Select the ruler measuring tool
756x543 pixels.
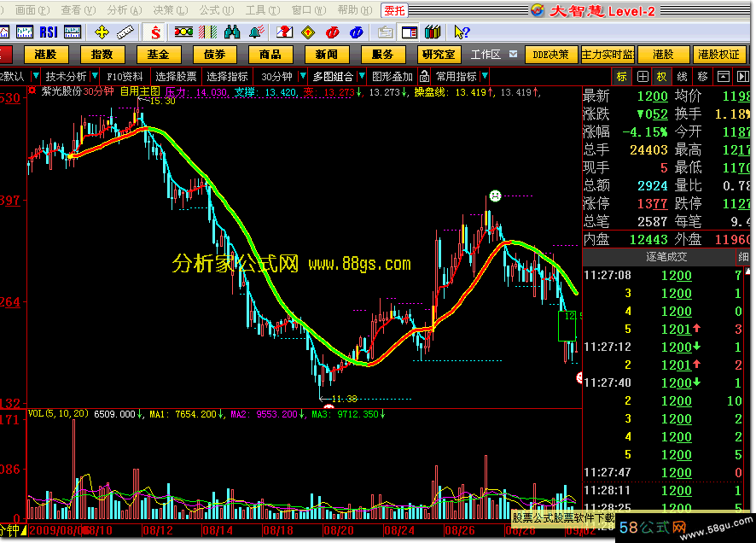click(125, 32)
